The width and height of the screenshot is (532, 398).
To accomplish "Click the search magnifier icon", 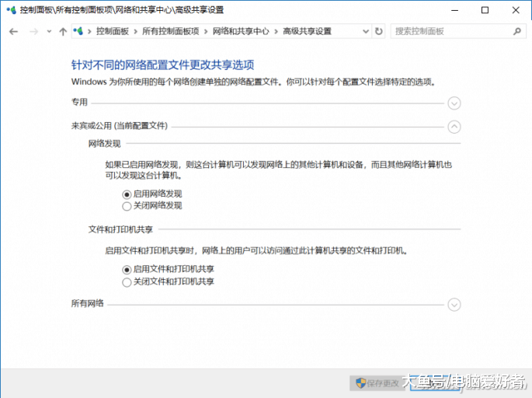I will (516, 32).
